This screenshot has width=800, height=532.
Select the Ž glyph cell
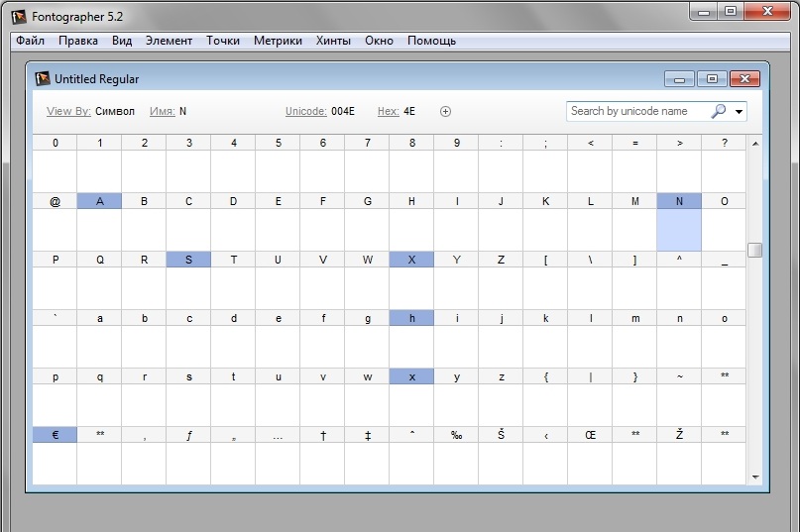679,456
